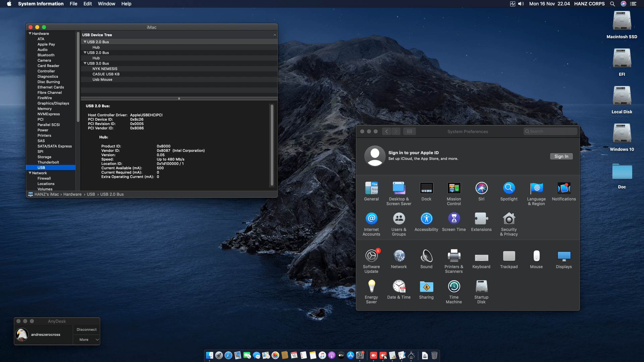This screenshot has width=644, height=362.
Task: Open Time Machine preferences
Action: point(453,287)
